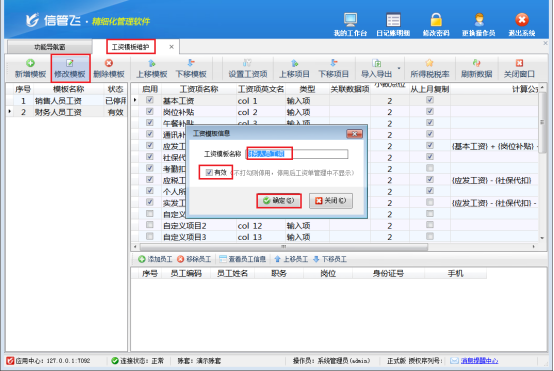Image resolution: width=554 pixels, height=371 pixels.
Task: Click 新增模板 toolbar button
Action: click(30, 69)
